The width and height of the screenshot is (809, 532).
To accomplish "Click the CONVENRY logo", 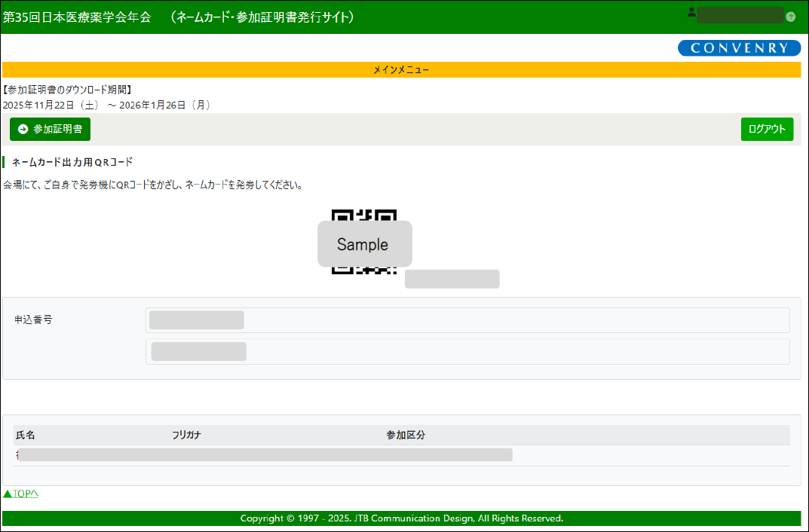I will click(x=738, y=48).
